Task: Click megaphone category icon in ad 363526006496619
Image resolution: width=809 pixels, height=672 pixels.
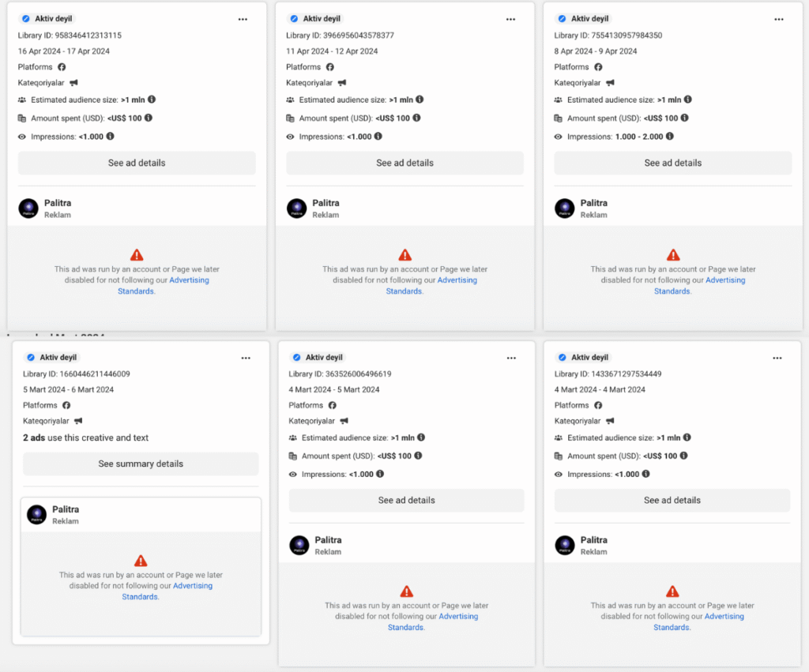Action: point(343,421)
